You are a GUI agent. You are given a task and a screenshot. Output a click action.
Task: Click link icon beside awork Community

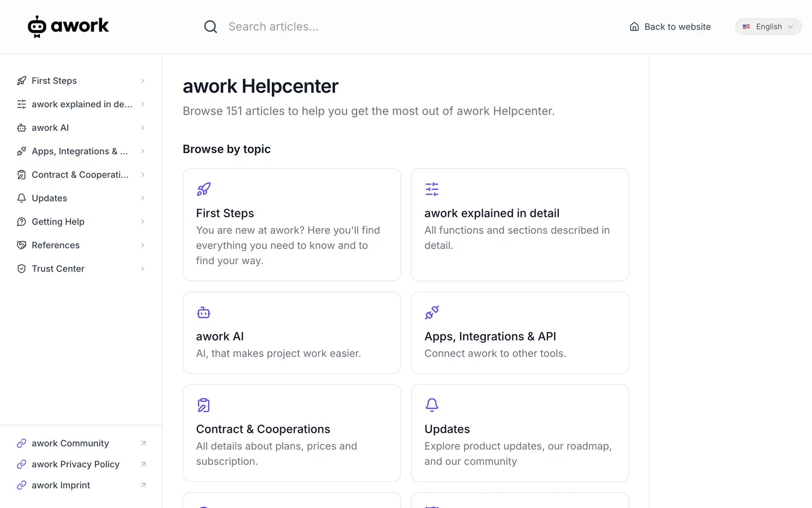pyautogui.click(x=21, y=444)
